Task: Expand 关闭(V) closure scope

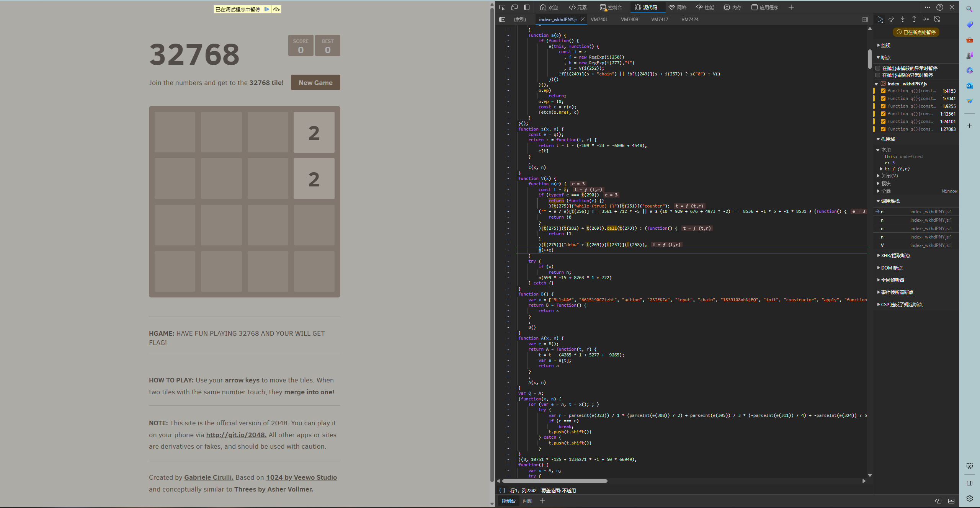Action: 879,176
